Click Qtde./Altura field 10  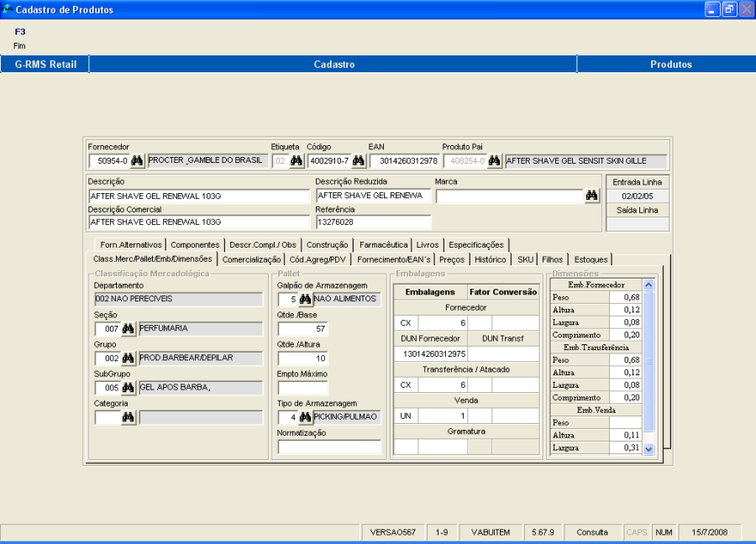click(302, 358)
